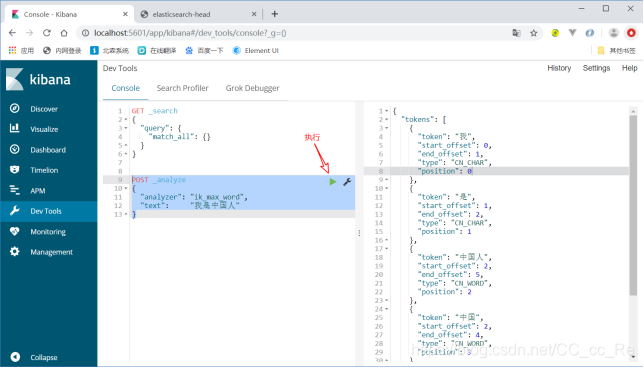Click the "type": "CN_CHAR" line on response line 7
Screen dimensions: 644x368
tap(455, 163)
